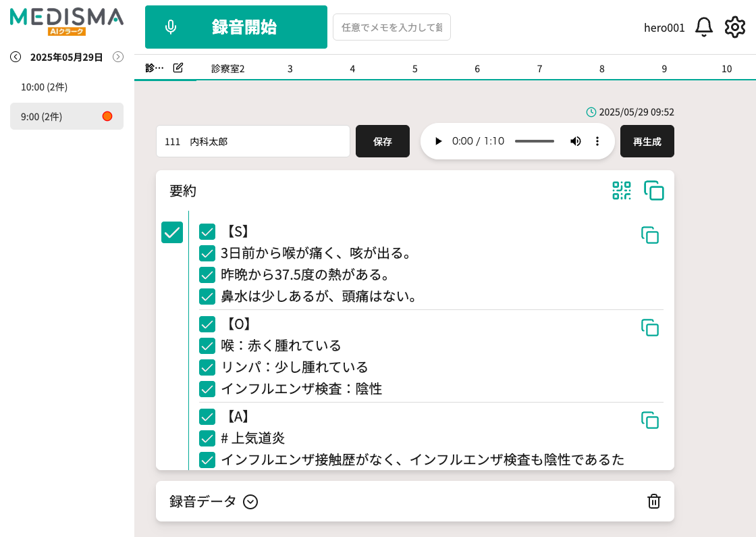This screenshot has width=756, height=537.
Task: Select consultation room tab 5
Action: [414, 68]
